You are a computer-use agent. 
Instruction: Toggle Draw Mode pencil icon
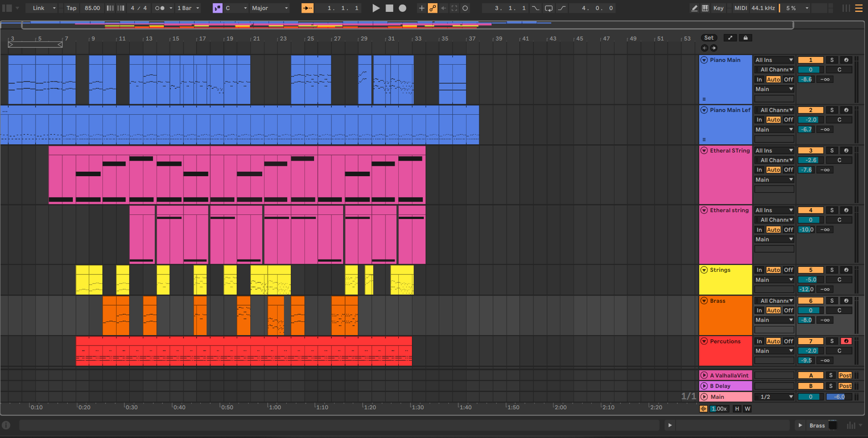tap(694, 8)
